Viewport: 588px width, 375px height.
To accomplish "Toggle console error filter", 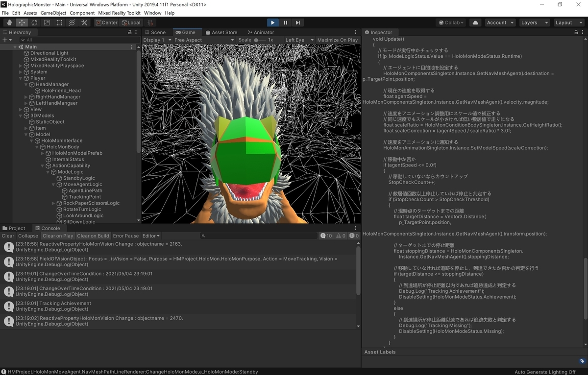I will 354,236.
